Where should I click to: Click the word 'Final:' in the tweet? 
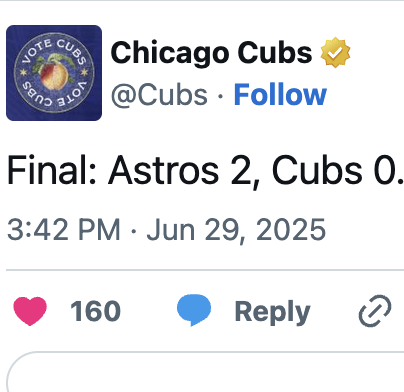[52, 170]
